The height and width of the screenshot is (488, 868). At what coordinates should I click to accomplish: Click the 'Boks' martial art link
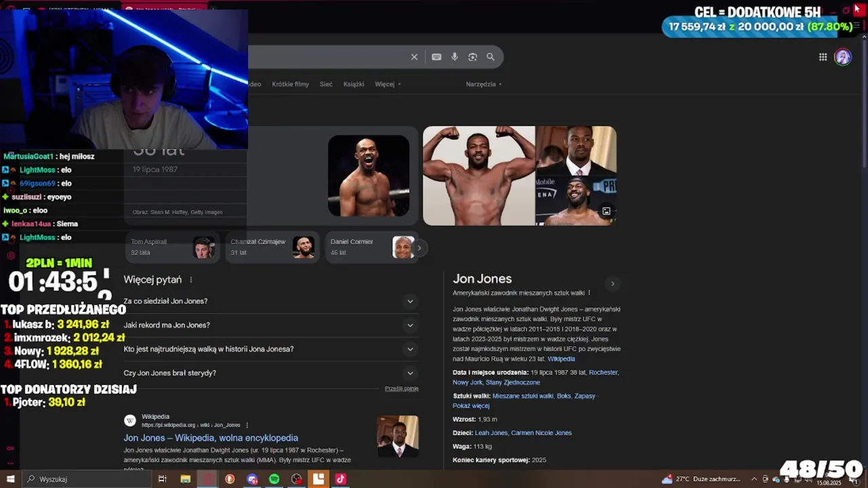coord(564,396)
